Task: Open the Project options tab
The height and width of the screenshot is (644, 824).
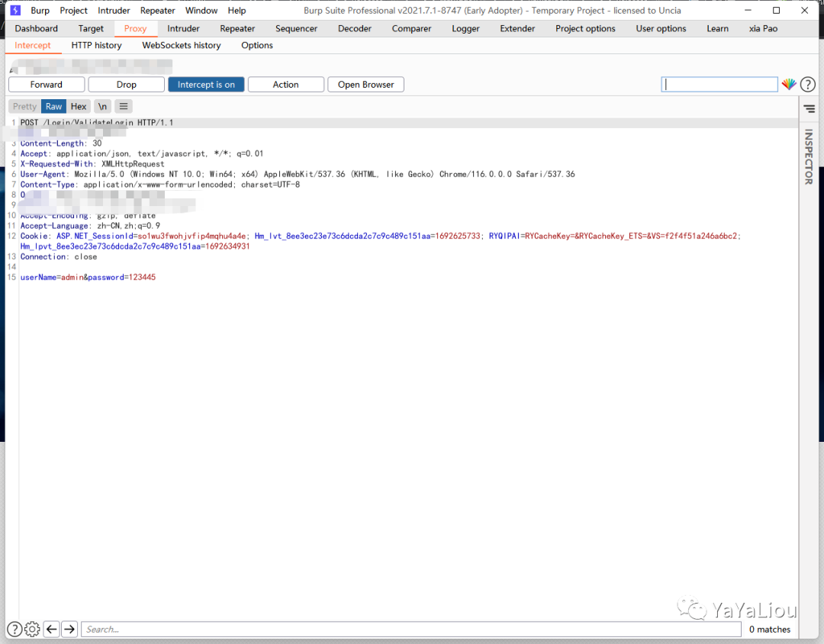Action: tap(585, 28)
